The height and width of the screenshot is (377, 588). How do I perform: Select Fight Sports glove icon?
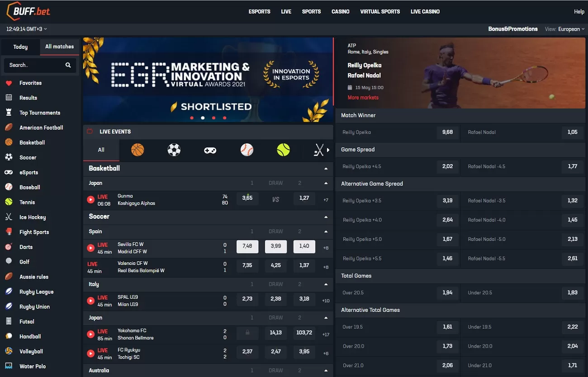(x=9, y=232)
